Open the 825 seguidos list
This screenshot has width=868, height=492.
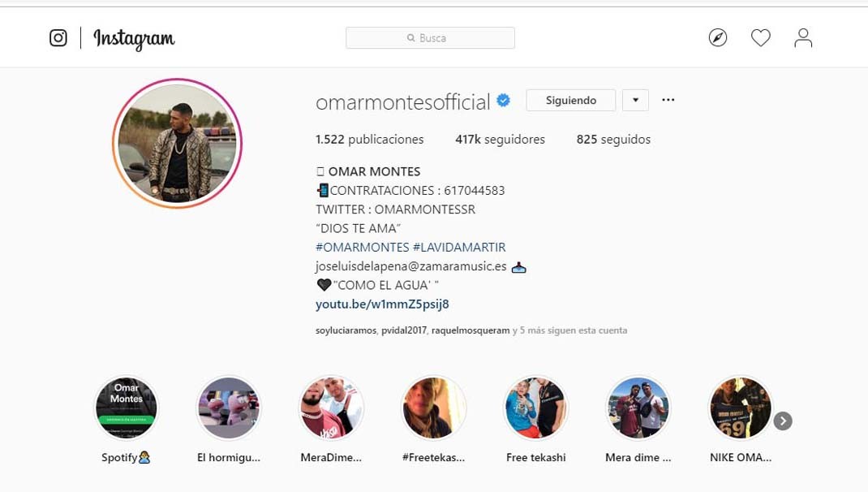coord(613,139)
